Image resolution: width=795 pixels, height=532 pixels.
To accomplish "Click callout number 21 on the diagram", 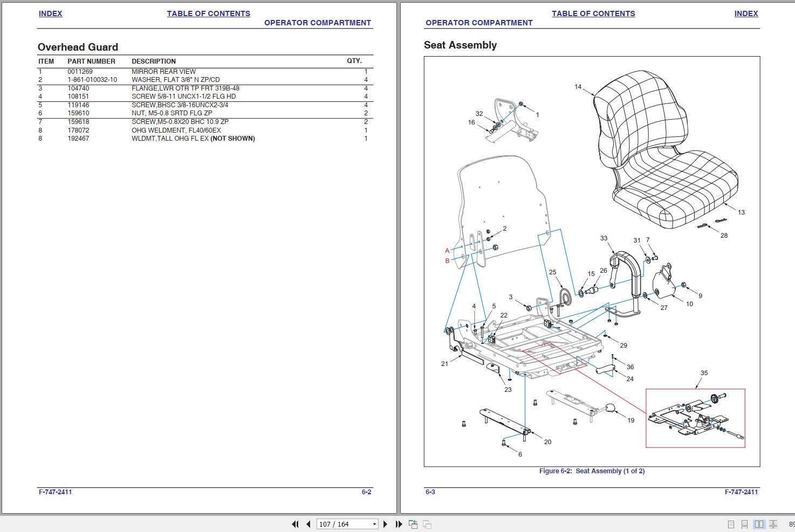I will [444, 364].
